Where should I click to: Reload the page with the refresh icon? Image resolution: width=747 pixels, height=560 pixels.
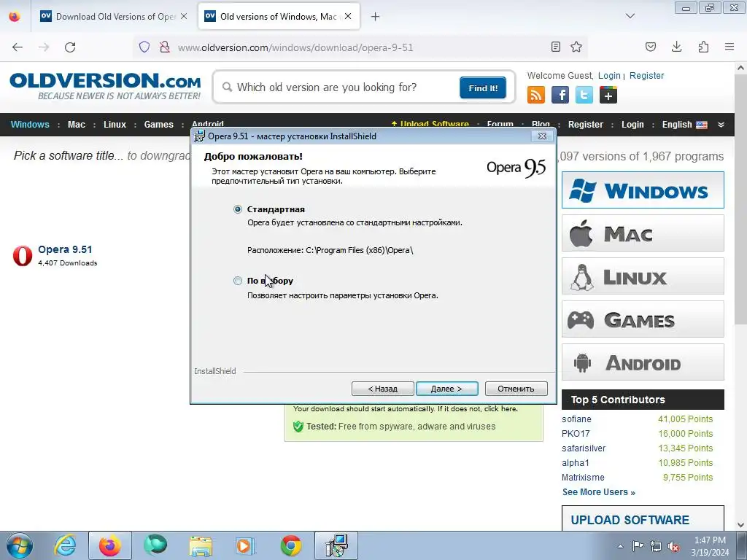(70, 47)
